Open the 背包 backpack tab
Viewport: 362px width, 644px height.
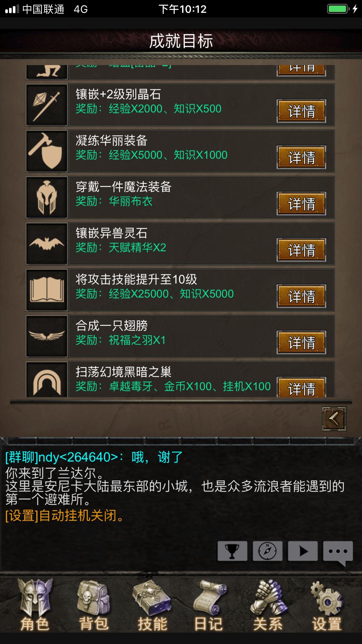coord(94,605)
